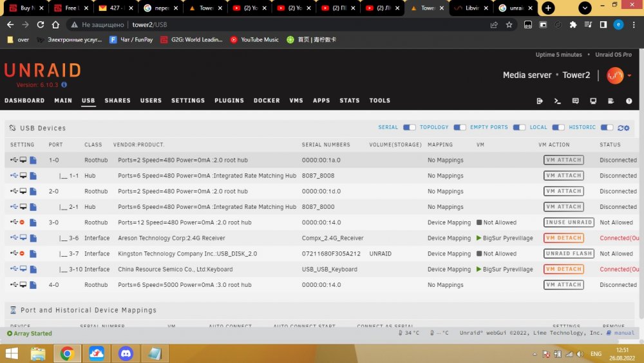Open the DASHBOARD menu
This screenshot has width=644, height=363.
click(x=24, y=101)
